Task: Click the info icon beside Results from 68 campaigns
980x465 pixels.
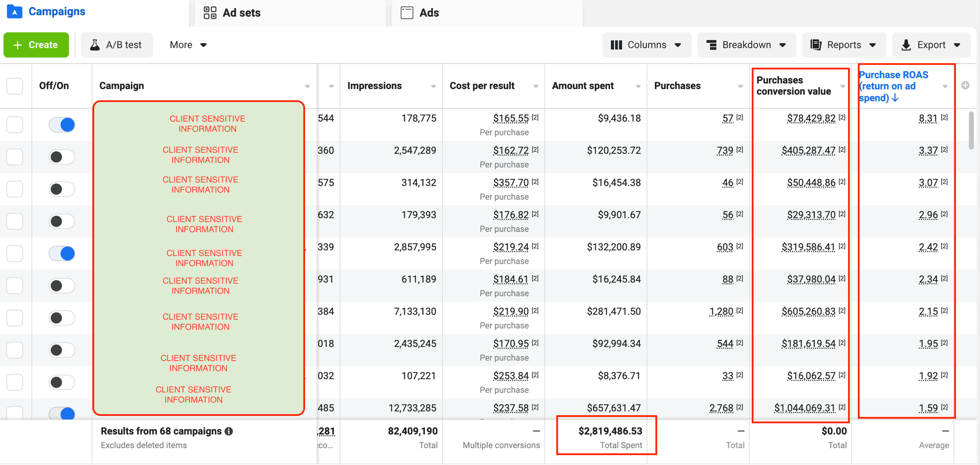Action: (229, 431)
